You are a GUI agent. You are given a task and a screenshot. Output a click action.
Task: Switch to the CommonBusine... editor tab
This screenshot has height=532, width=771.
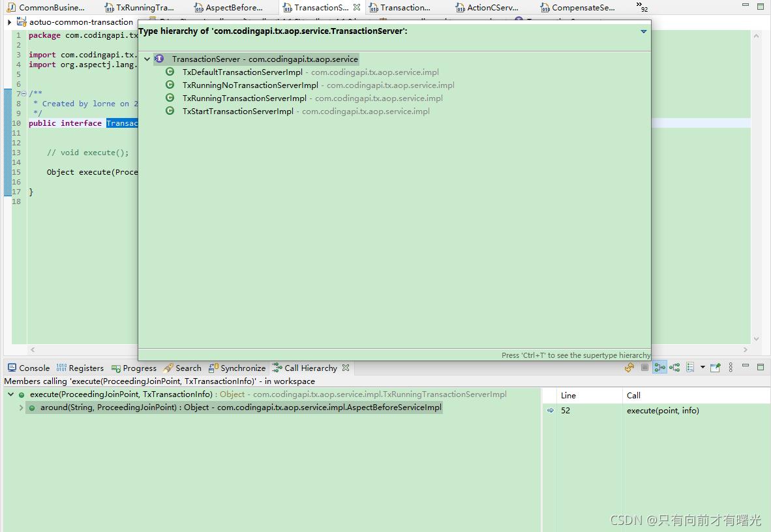coord(46,7)
